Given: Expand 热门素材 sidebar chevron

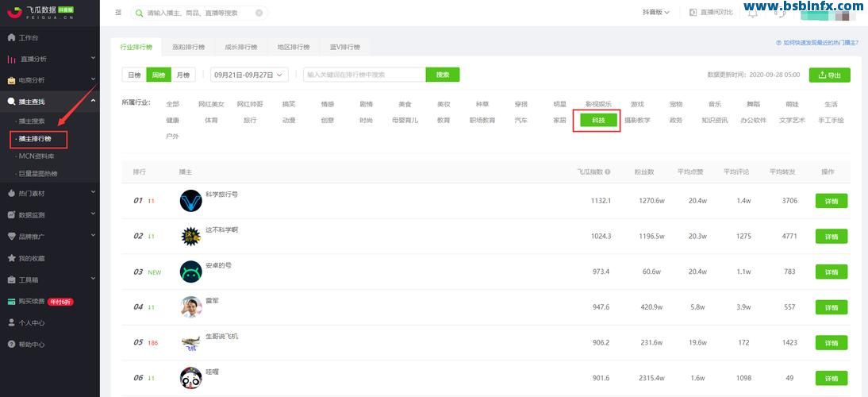Looking at the screenshot, I should coord(93,193).
